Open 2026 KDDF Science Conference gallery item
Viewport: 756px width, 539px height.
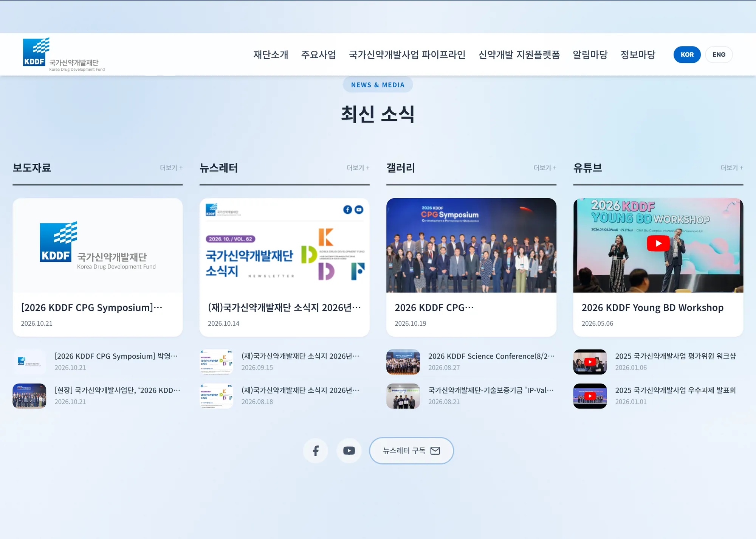tap(491, 356)
